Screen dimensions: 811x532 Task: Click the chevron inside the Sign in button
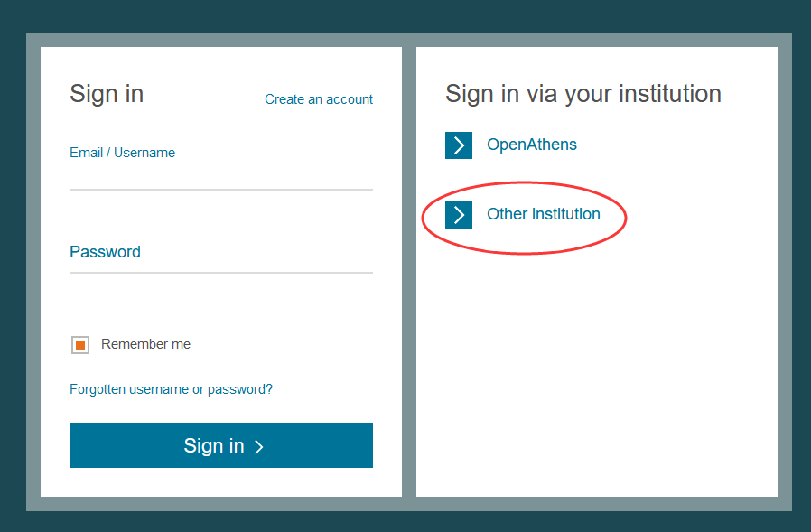pos(258,446)
